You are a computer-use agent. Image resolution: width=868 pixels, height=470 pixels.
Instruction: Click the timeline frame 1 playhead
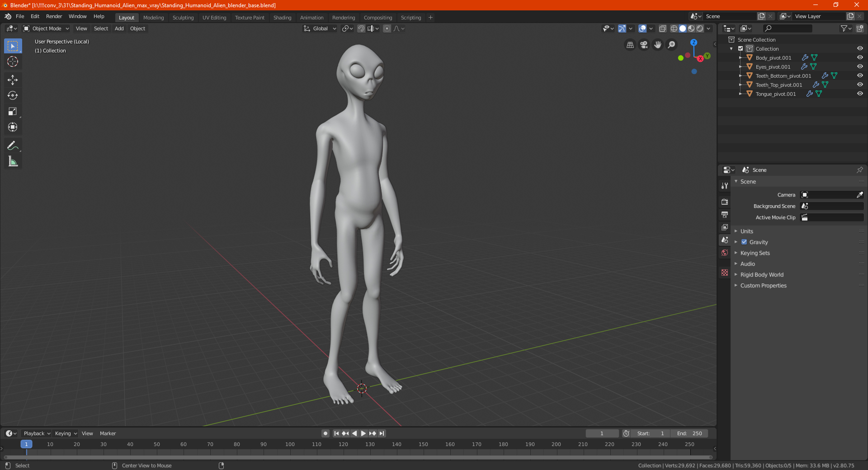pyautogui.click(x=26, y=444)
